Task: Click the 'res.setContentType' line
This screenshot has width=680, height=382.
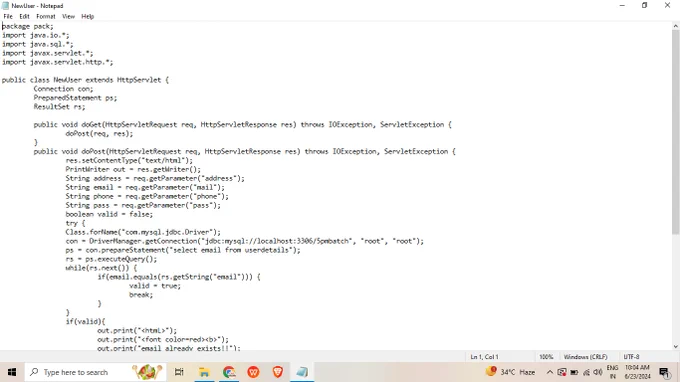Action: [x=129, y=160]
